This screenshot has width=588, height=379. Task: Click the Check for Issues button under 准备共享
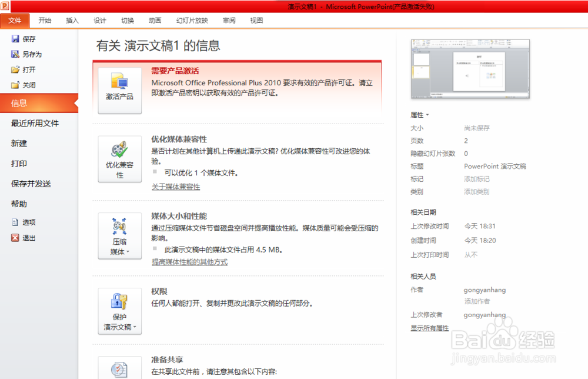pyautogui.click(x=119, y=368)
